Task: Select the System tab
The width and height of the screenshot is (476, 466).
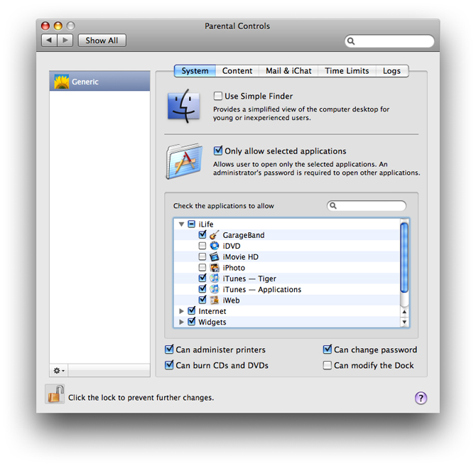Action: tap(195, 71)
